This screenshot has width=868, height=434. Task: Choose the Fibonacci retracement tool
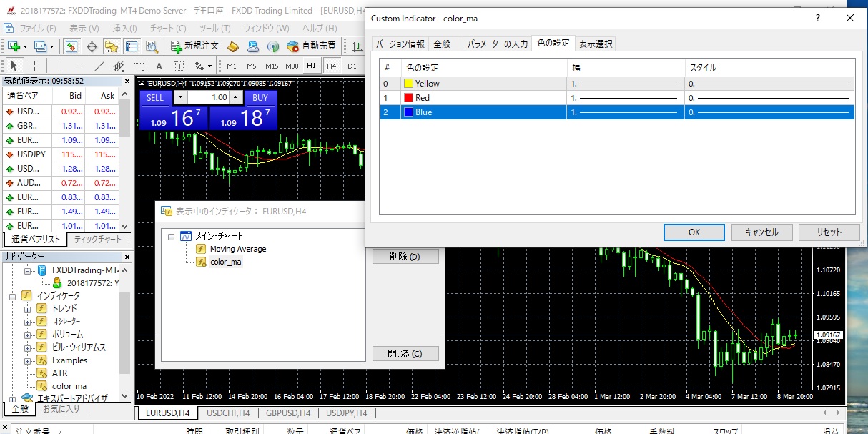pos(139,66)
